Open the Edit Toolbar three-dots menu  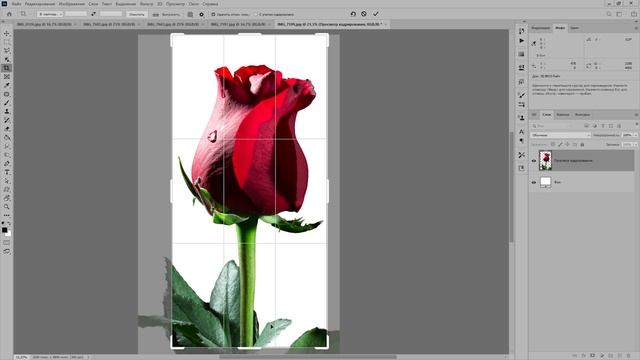click(x=7, y=216)
